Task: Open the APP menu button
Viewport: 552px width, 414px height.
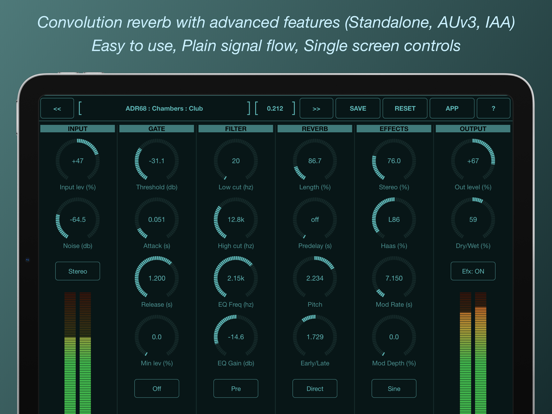Action: point(452,108)
